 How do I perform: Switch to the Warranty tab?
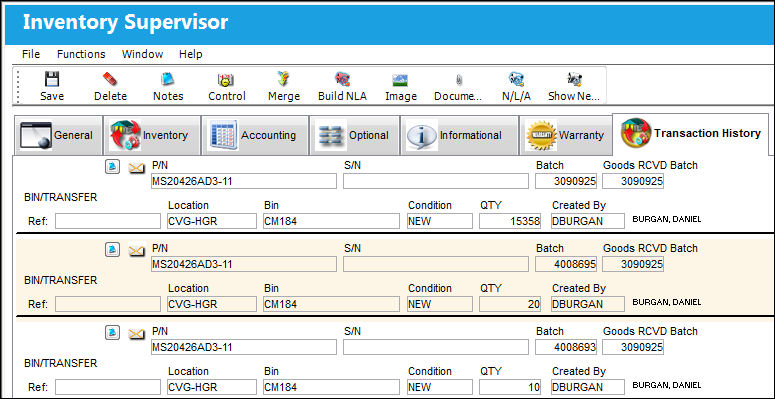click(566, 135)
